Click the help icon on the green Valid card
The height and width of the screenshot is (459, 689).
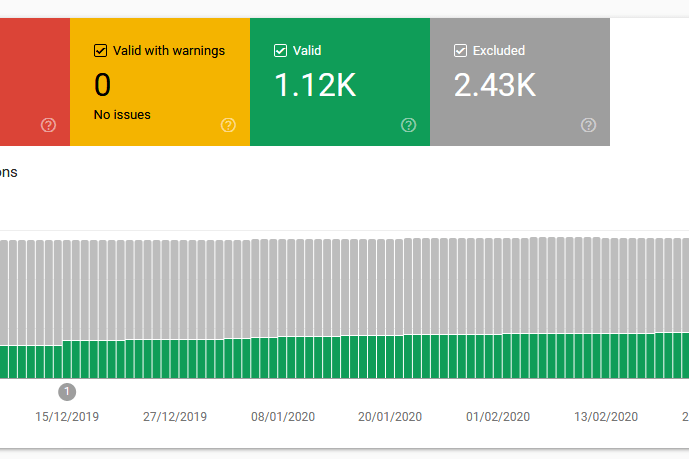(x=408, y=125)
